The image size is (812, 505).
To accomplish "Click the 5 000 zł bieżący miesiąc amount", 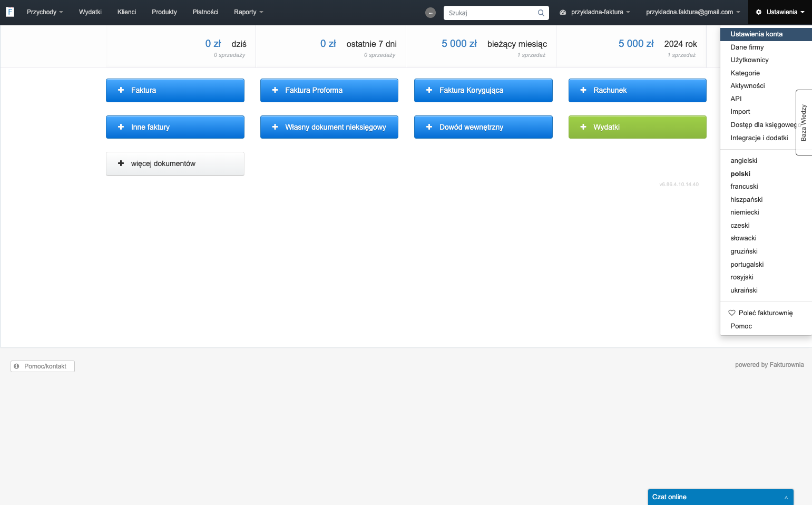I will [459, 44].
